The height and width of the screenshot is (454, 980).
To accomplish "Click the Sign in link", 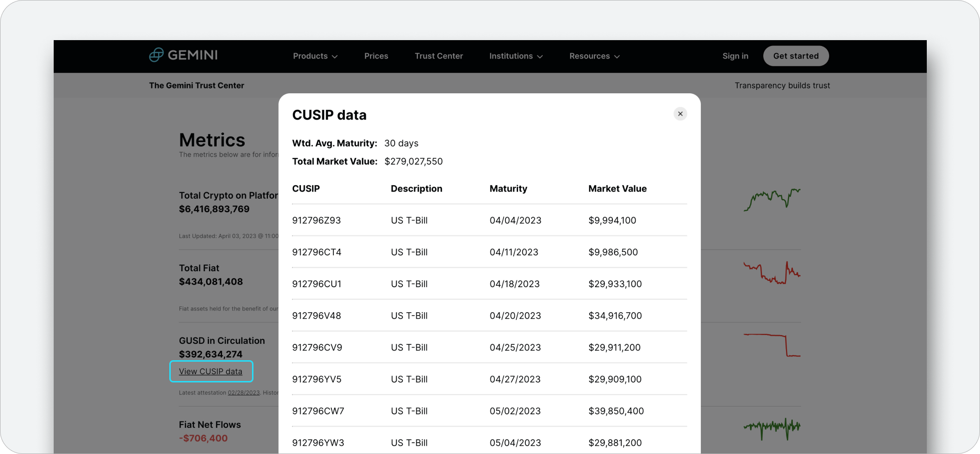I will click(735, 56).
